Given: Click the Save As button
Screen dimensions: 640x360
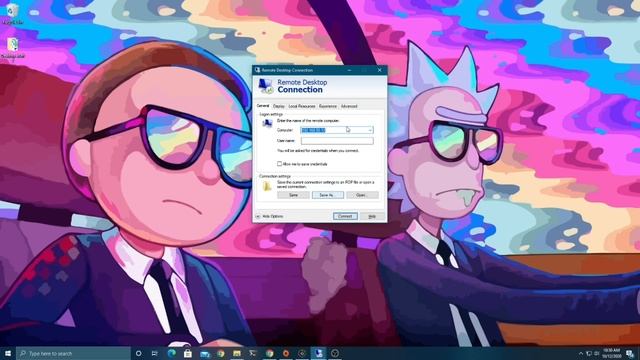Looking at the screenshot, I should click(x=328, y=195).
